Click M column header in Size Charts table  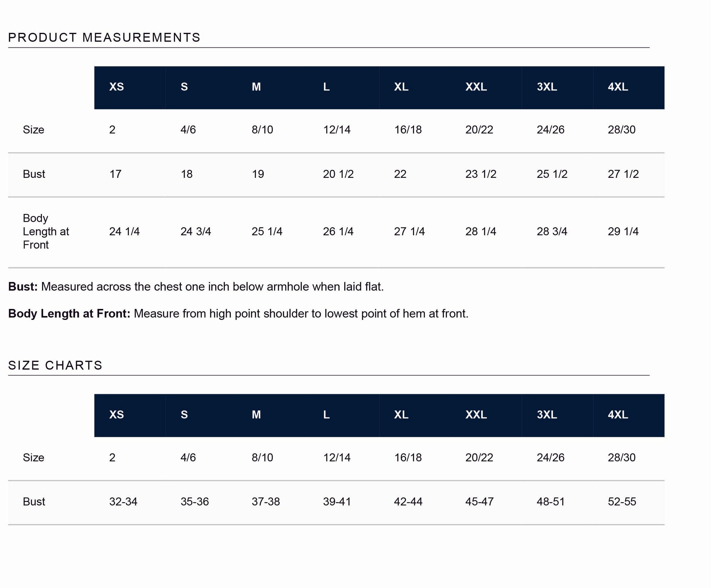pos(256,415)
